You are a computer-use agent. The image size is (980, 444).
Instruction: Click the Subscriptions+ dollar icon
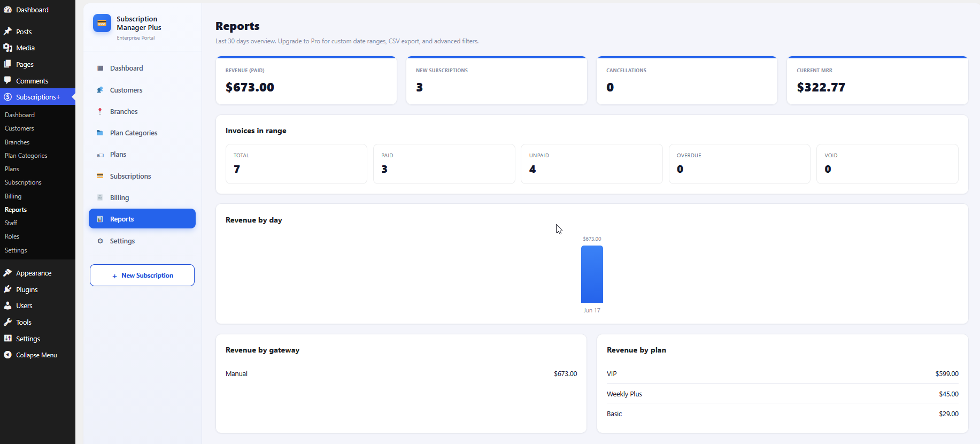click(7, 97)
